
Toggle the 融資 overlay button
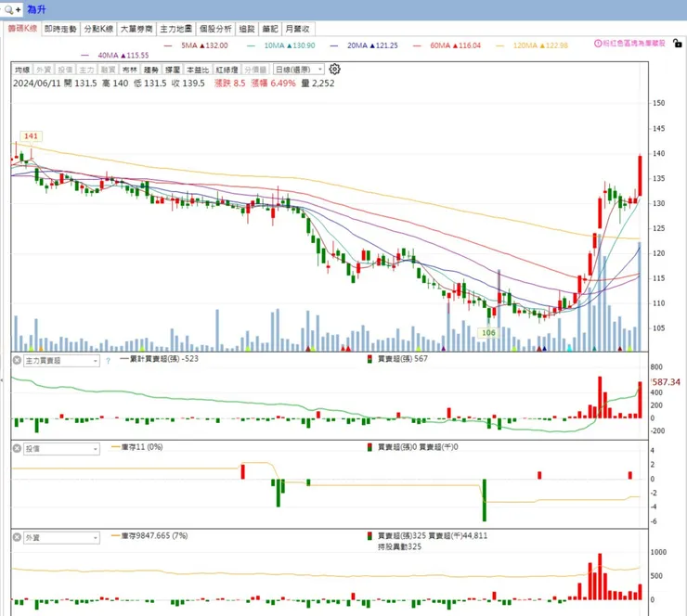pyautogui.click(x=108, y=70)
